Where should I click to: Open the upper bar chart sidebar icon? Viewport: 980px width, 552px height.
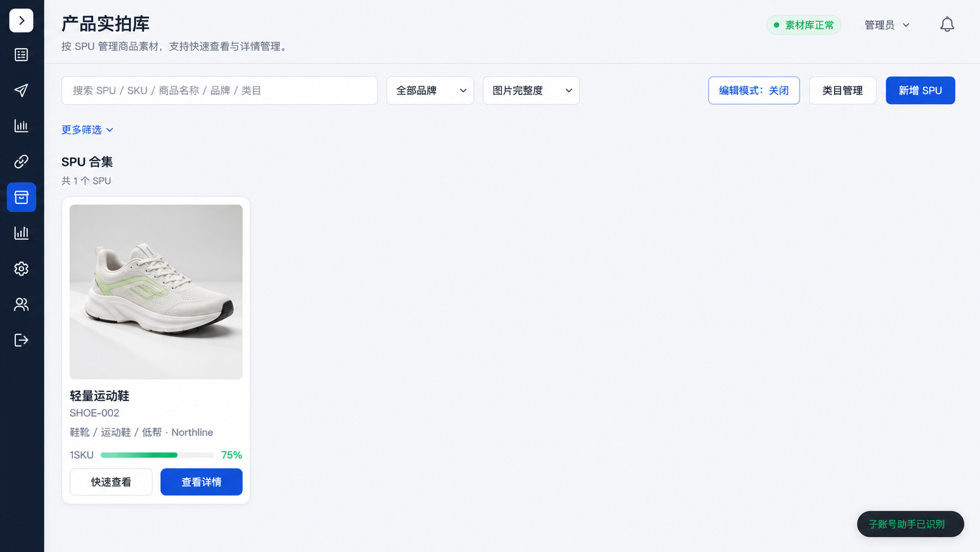(x=21, y=126)
